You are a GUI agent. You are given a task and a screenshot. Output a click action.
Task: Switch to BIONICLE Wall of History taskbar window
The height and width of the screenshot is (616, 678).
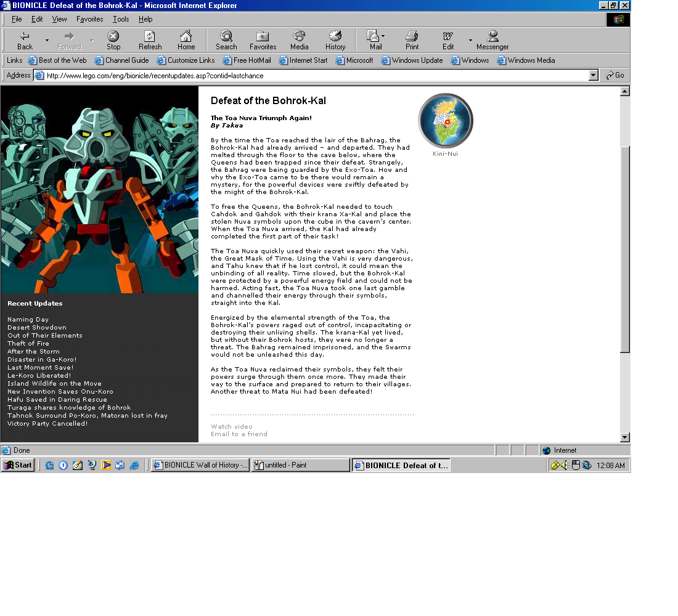coord(200,465)
